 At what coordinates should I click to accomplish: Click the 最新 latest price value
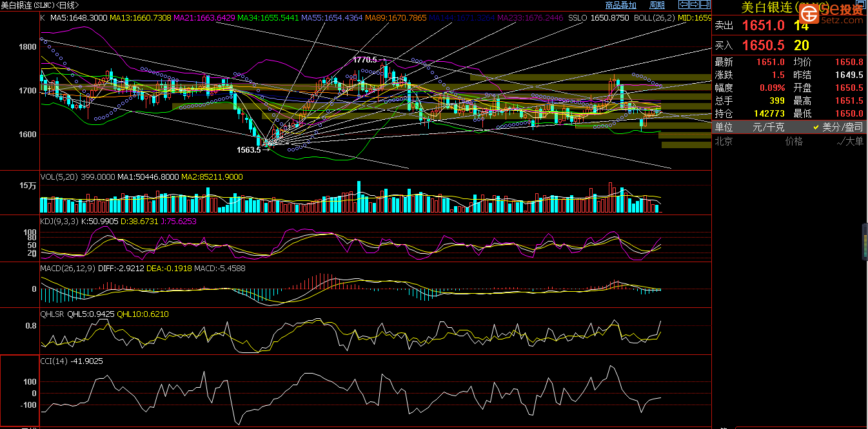click(771, 62)
